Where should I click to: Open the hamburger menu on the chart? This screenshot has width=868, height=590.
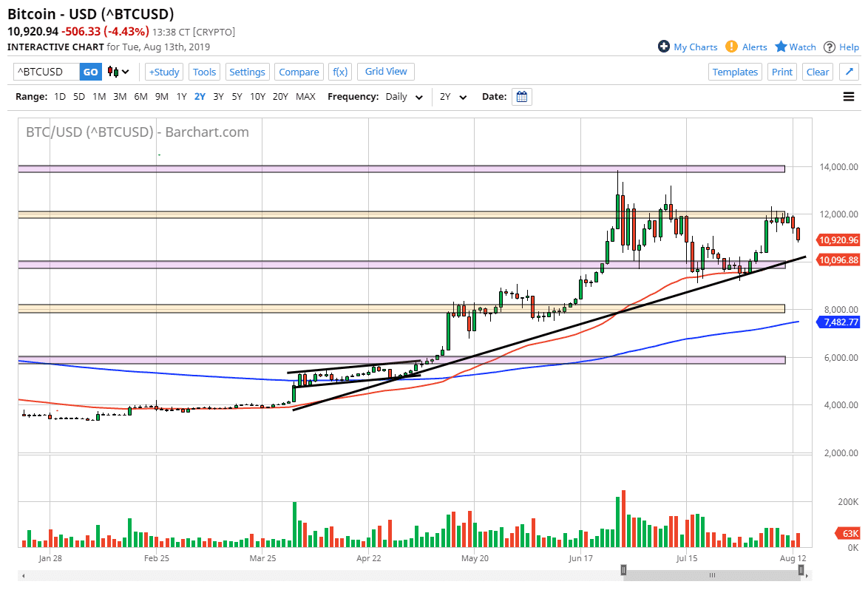tap(849, 96)
